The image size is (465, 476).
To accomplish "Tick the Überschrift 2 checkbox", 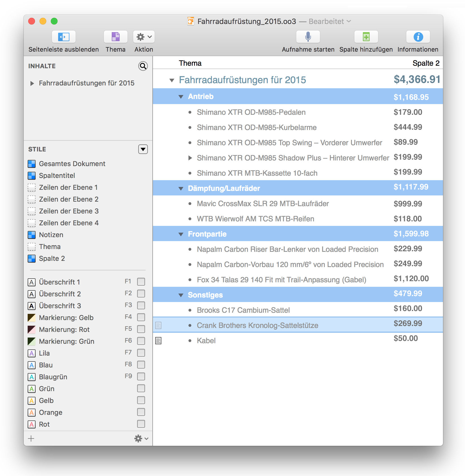I will pos(141,294).
